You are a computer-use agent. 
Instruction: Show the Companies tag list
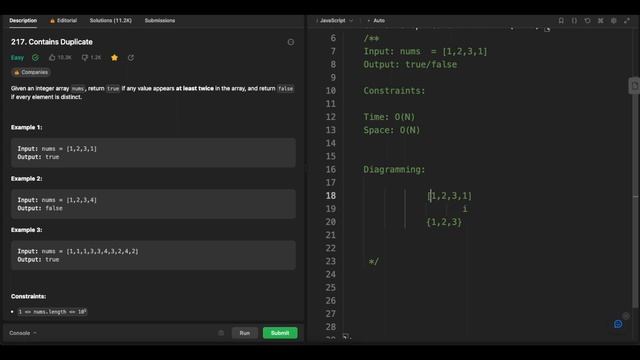coord(31,72)
